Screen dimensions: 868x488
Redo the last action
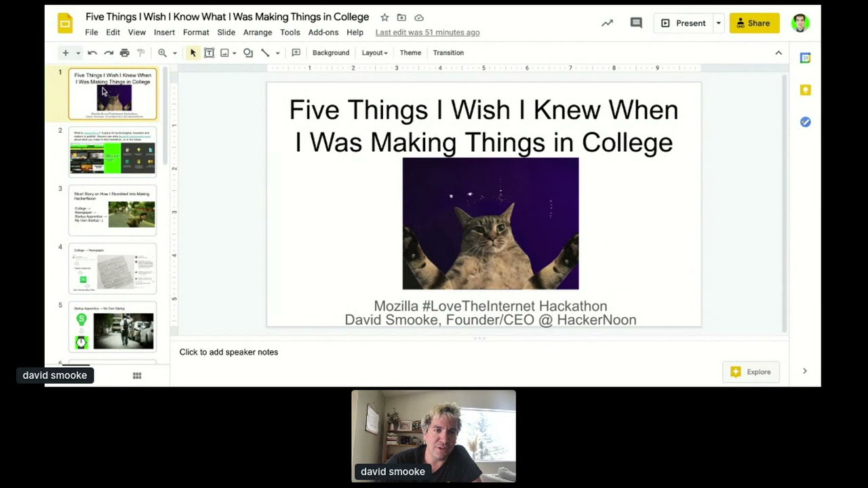click(x=108, y=53)
